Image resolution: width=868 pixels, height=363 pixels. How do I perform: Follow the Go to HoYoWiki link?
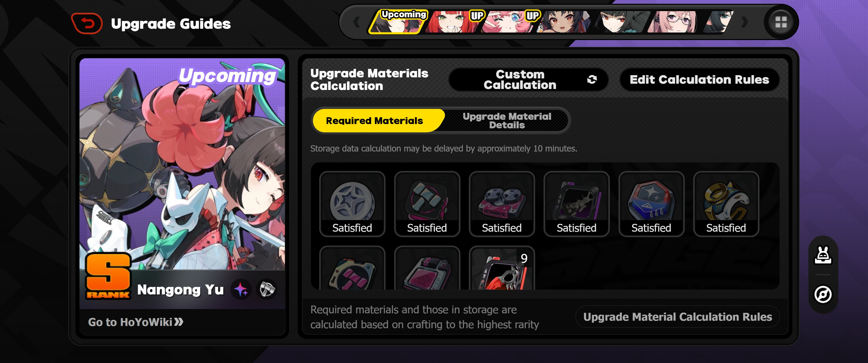coord(136,322)
